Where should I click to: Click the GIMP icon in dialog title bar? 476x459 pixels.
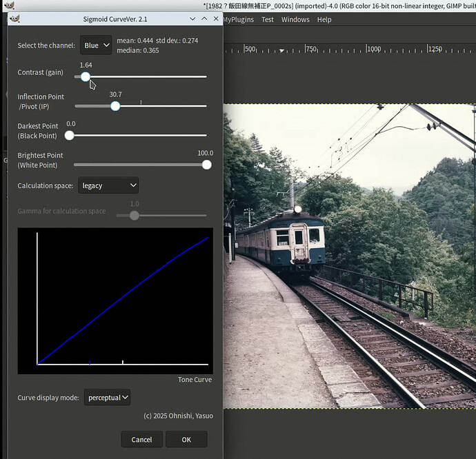click(14, 19)
